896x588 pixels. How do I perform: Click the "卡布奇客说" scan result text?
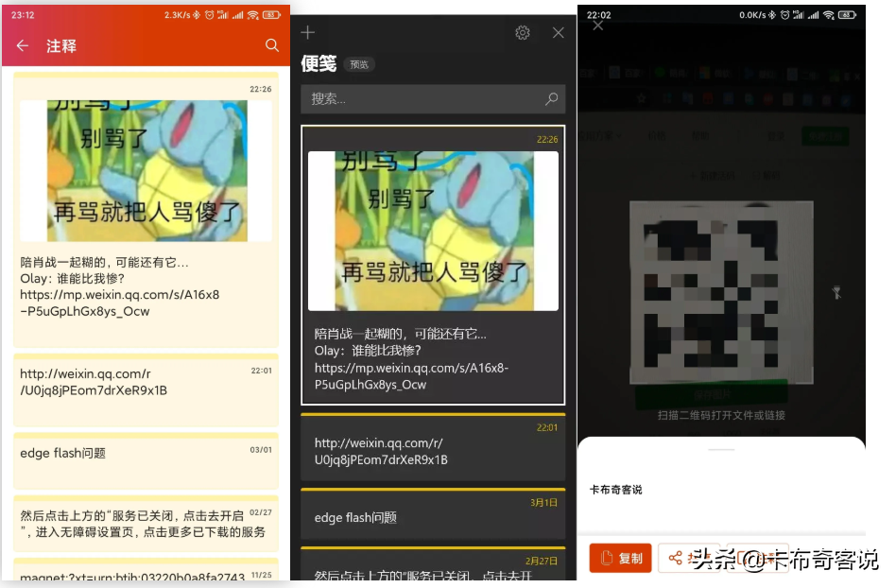click(x=616, y=490)
